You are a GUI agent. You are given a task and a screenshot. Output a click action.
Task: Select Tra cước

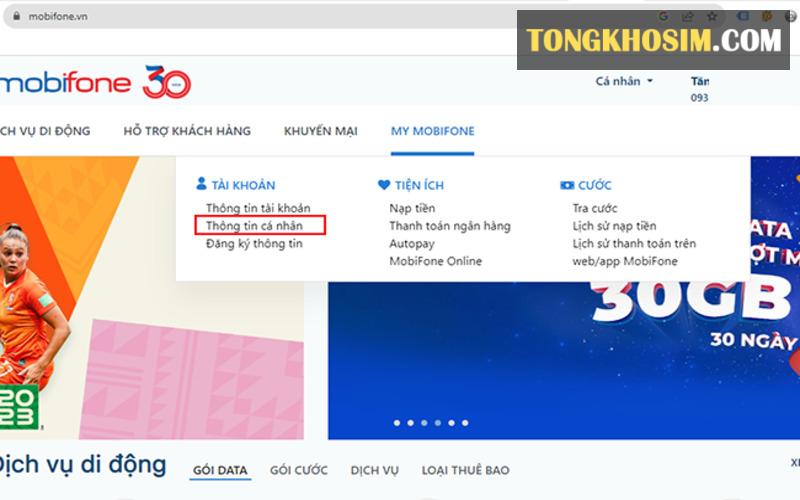595,208
